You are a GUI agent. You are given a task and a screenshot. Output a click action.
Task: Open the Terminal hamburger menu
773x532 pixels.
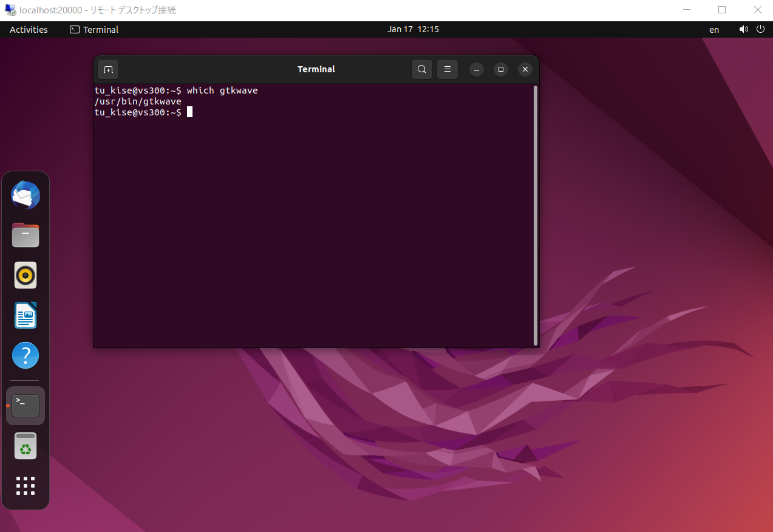point(448,69)
